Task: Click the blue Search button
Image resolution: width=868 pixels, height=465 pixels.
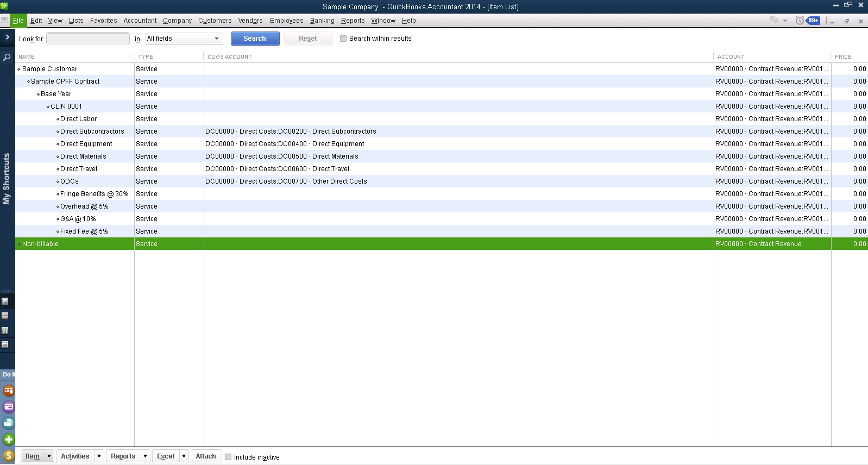Action: [255, 39]
